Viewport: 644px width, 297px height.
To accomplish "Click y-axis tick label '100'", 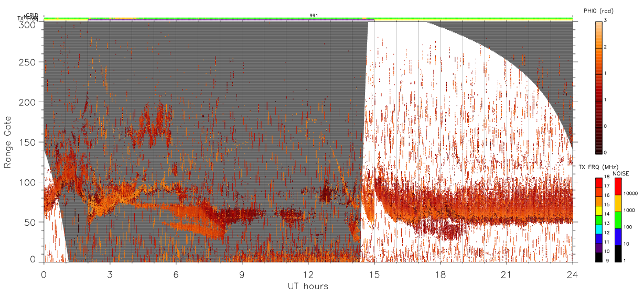I will tap(27, 182).
